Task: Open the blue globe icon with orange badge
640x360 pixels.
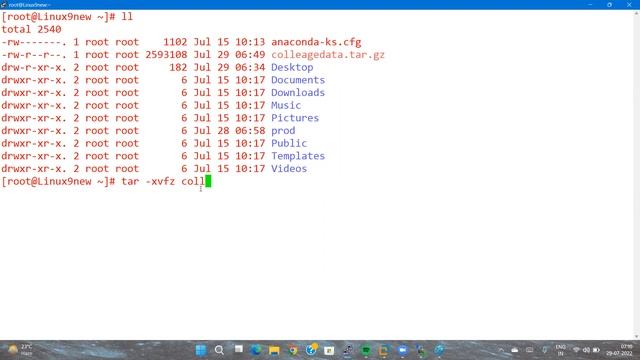Action: (311, 350)
